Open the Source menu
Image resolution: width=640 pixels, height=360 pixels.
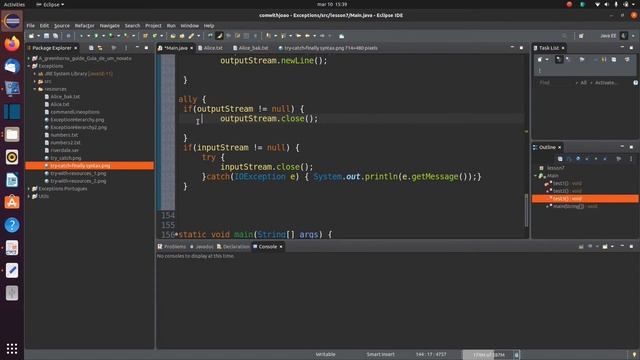[x=62, y=25]
